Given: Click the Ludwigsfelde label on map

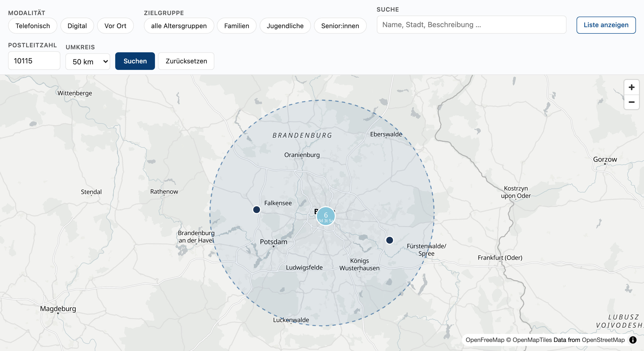Looking at the screenshot, I should click(x=304, y=268).
